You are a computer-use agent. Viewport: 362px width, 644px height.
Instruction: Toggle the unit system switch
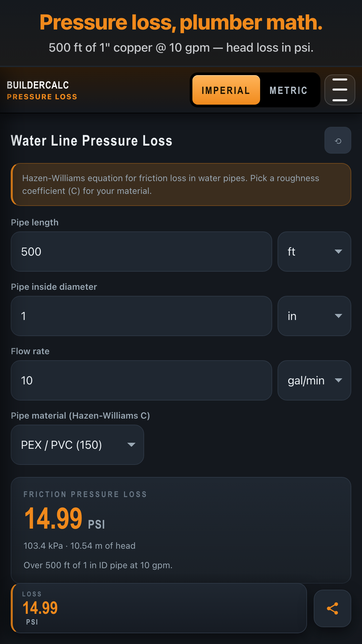pyautogui.click(x=255, y=90)
